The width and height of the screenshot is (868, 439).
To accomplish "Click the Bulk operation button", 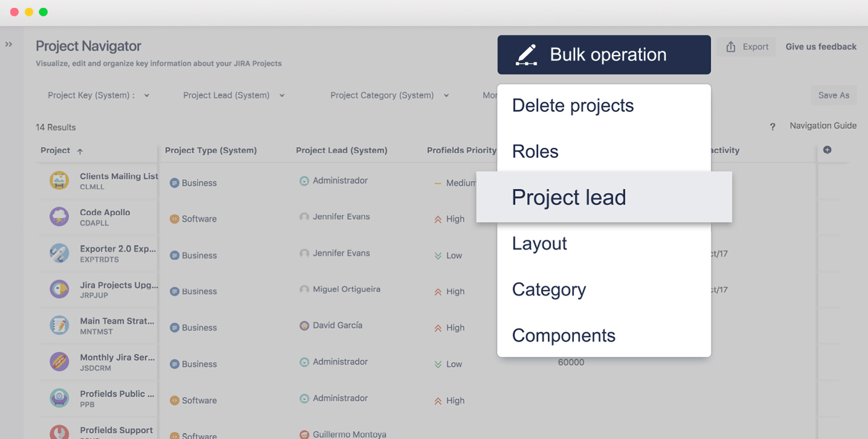I will click(604, 54).
